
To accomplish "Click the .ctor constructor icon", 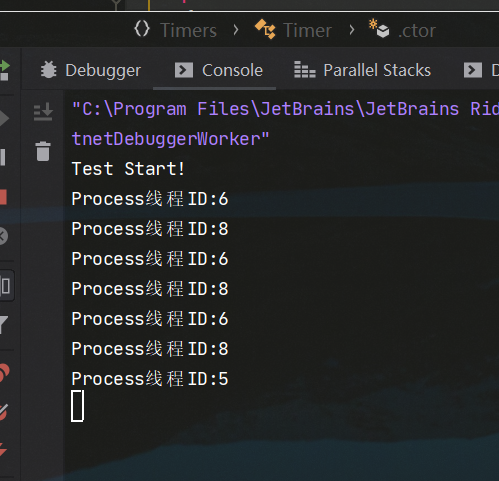I will tap(379, 29).
